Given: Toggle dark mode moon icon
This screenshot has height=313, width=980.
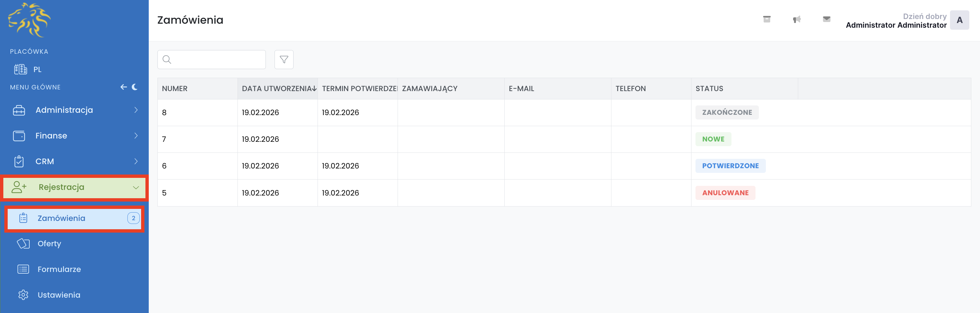Looking at the screenshot, I should point(135,87).
